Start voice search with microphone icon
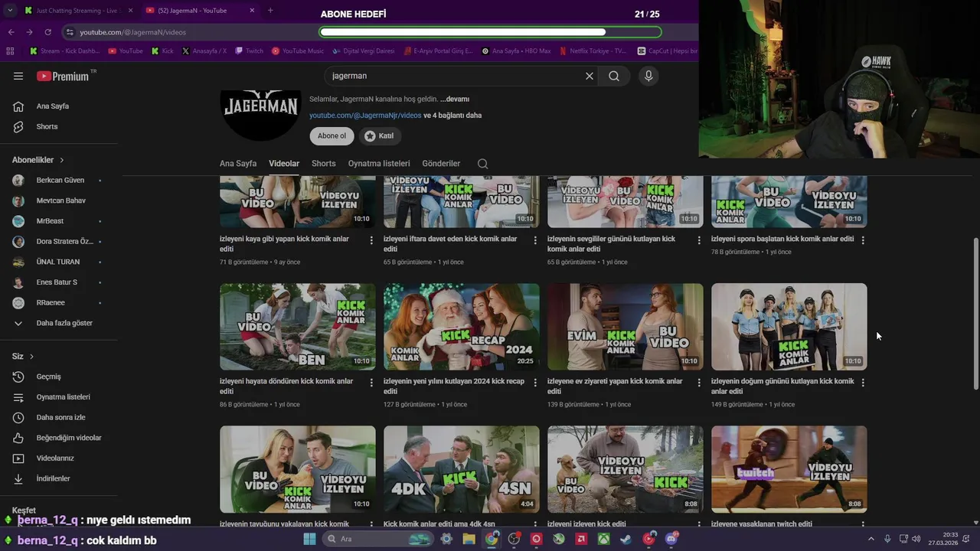Screen dimensions: 980x551 tap(648, 76)
